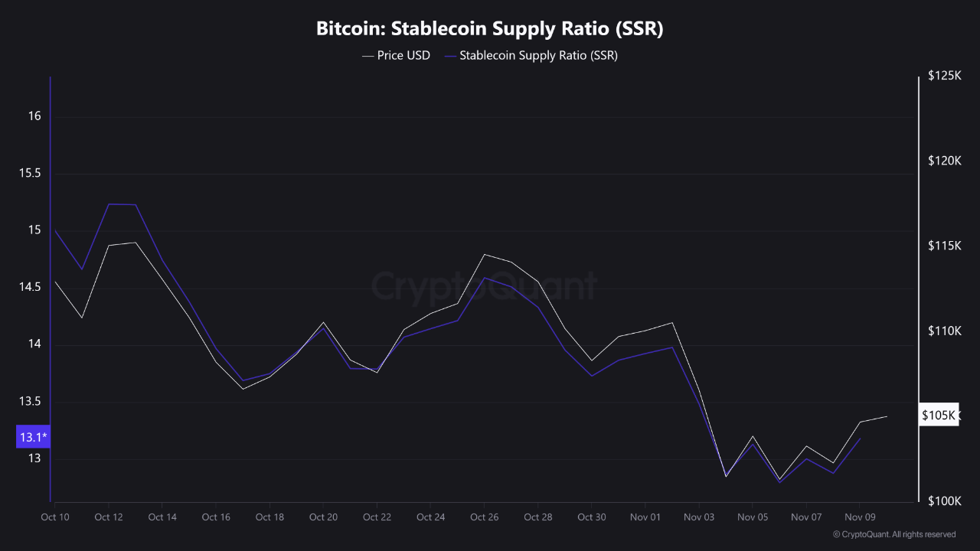Click the $115K right axis label
Image resolution: width=980 pixels, height=551 pixels.
pos(943,246)
